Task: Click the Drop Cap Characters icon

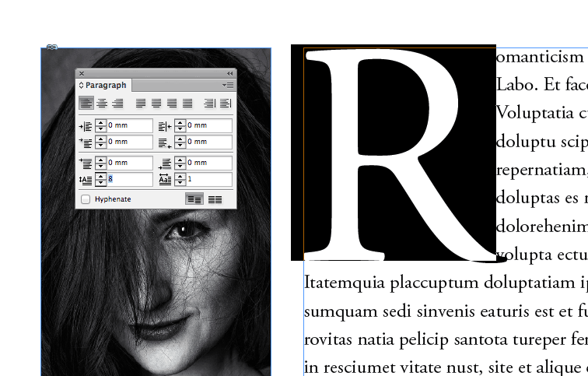Action: 165,180
